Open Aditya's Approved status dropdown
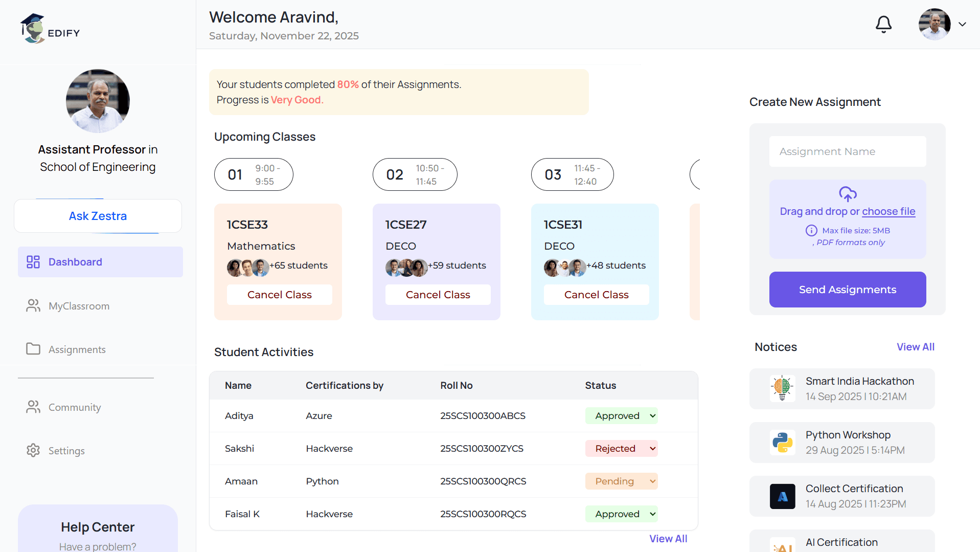 pyautogui.click(x=621, y=416)
